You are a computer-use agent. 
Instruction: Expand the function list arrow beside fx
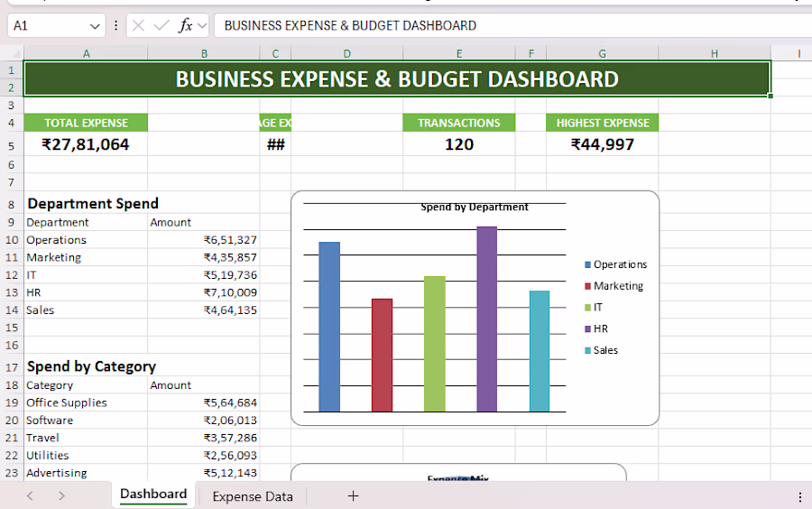[x=202, y=25]
